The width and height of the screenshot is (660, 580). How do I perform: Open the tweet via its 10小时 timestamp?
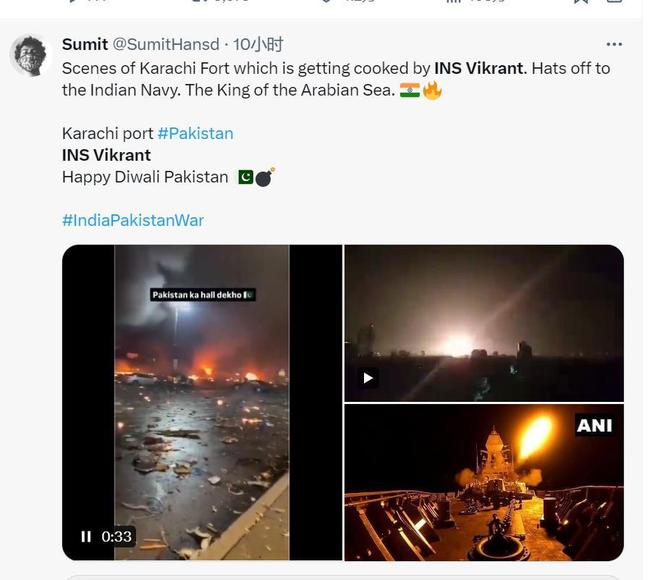coord(258,44)
